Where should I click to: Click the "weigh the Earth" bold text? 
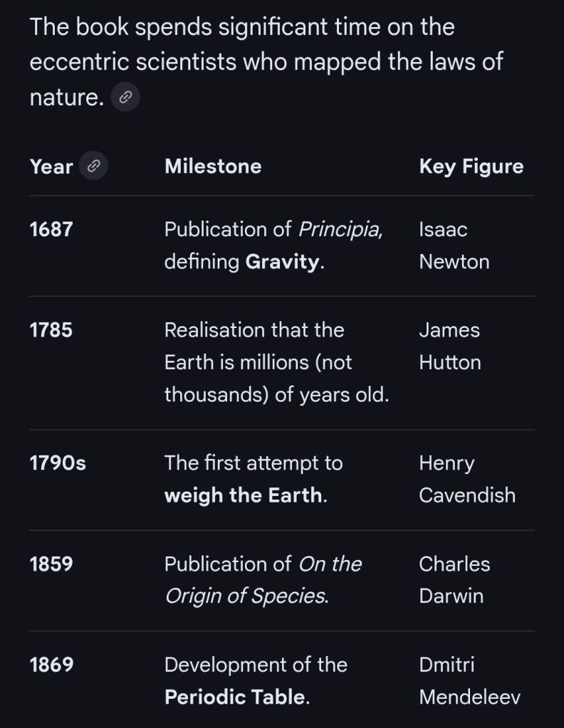click(243, 496)
